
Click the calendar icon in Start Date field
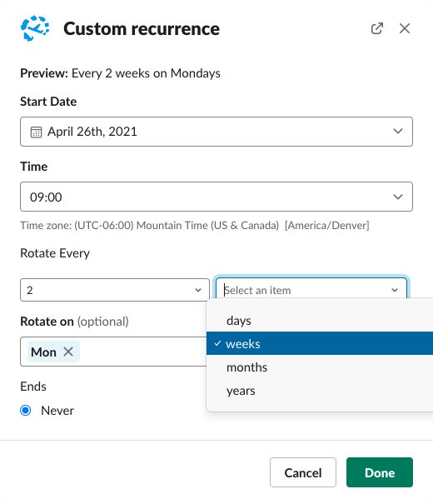coord(36,132)
